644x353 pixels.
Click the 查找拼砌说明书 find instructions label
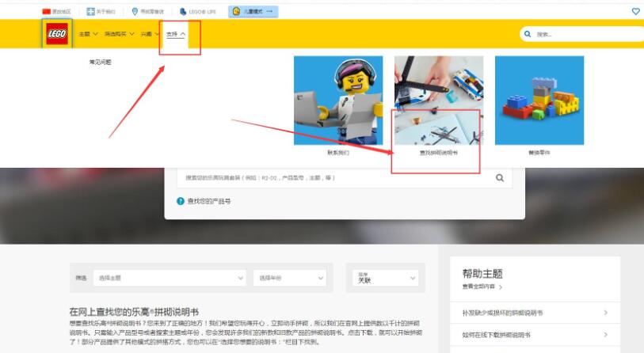coord(439,153)
